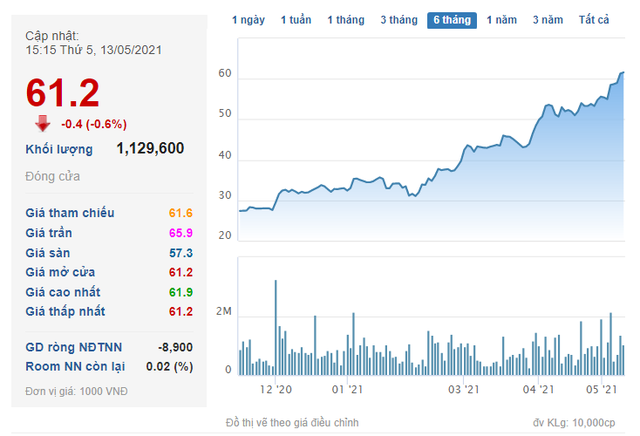Image resolution: width=640 pixels, height=436 pixels.
Task: Click the highlighted '6 tháng' tab
Action: coord(452,20)
